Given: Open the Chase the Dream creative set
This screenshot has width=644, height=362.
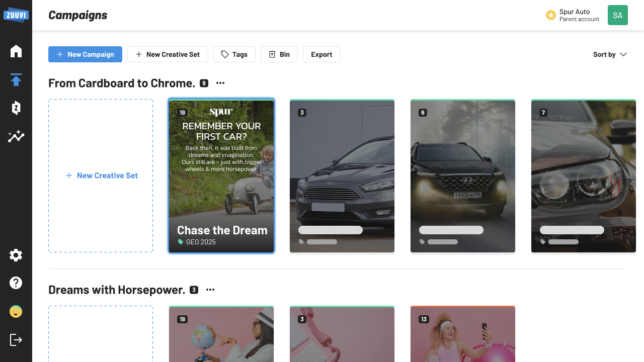Looking at the screenshot, I should click(221, 176).
